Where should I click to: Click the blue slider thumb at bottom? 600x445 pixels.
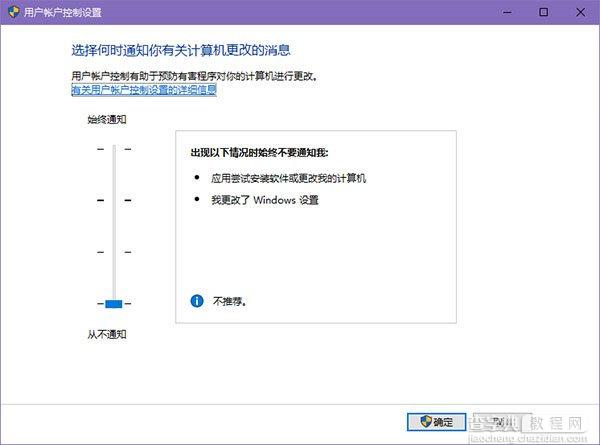[x=114, y=304]
